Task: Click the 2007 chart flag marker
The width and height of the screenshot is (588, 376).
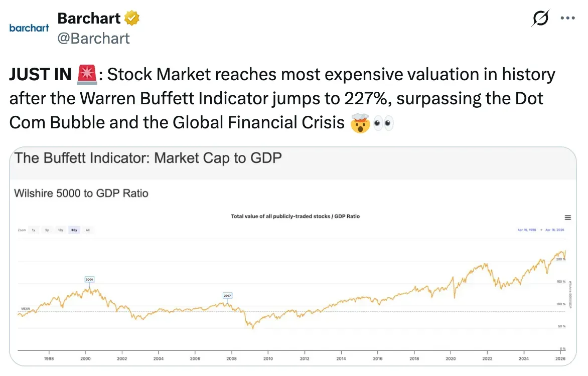Action: coord(227,296)
